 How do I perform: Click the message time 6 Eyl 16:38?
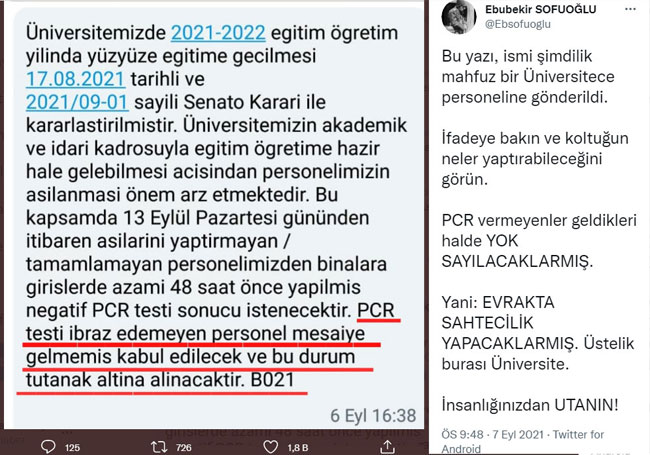[373, 415]
